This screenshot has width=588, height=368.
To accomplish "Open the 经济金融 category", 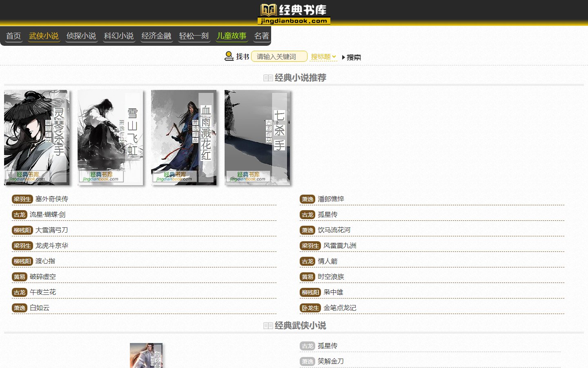I will 156,36.
